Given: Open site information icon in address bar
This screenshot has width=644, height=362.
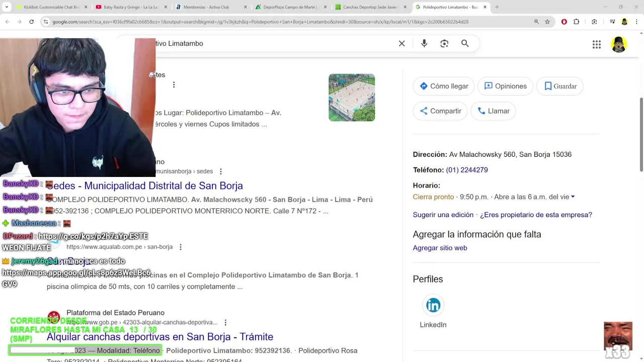Looking at the screenshot, I should coord(46,22).
